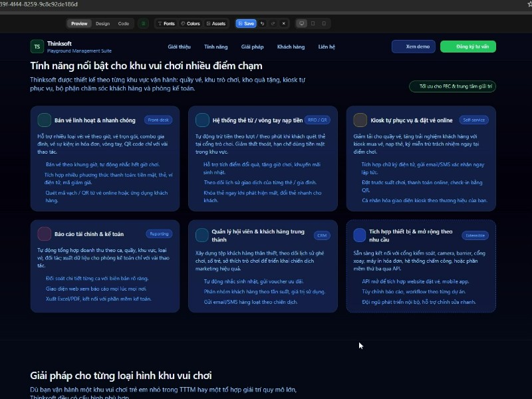Switch to desktop viewport preview icon
Viewport: 532px width, 399px height.
[x=301, y=23]
